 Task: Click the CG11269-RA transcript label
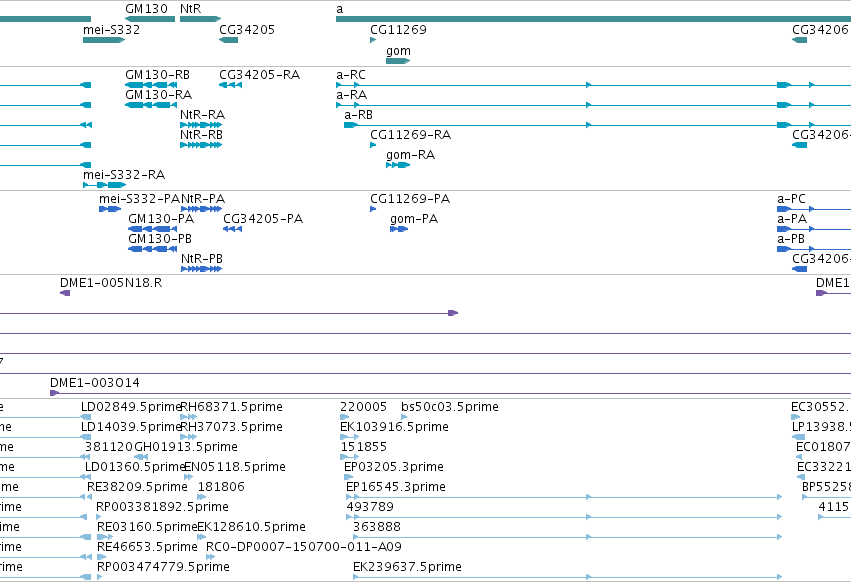tap(411, 135)
